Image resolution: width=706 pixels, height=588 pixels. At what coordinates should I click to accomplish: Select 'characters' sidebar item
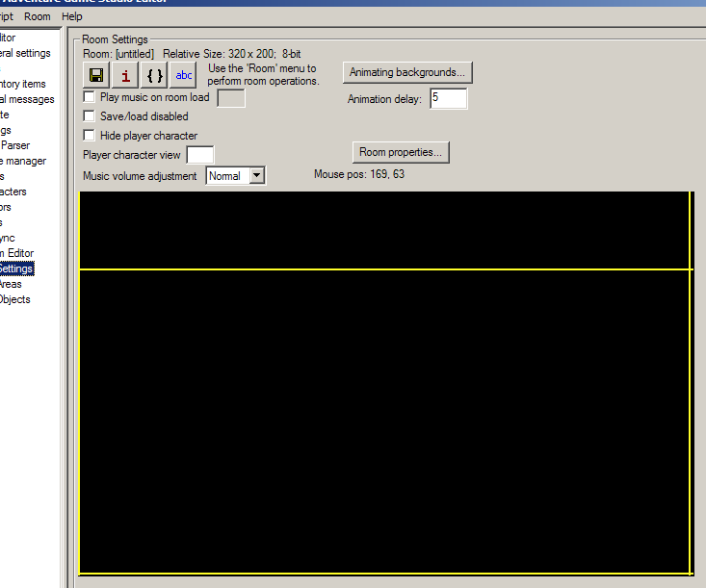(x=13, y=192)
